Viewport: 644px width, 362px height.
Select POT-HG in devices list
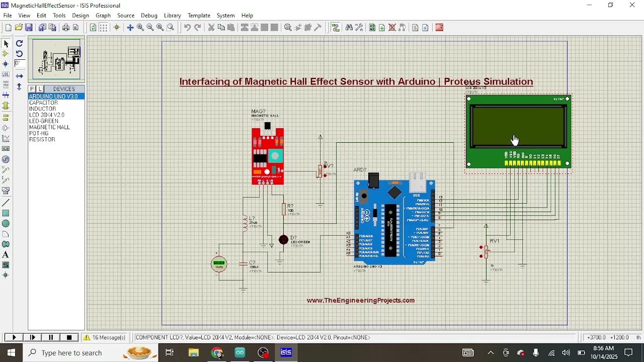[56, 133]
